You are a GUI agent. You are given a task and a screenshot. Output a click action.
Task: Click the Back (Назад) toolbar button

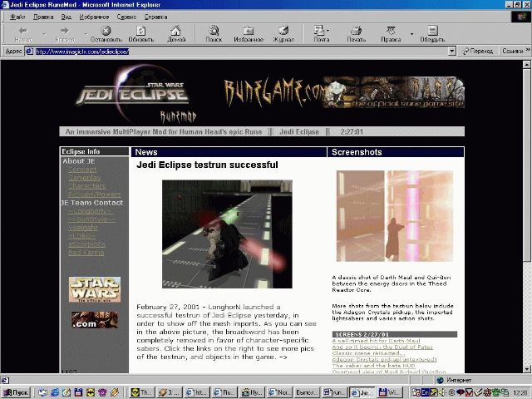point(23,34)
